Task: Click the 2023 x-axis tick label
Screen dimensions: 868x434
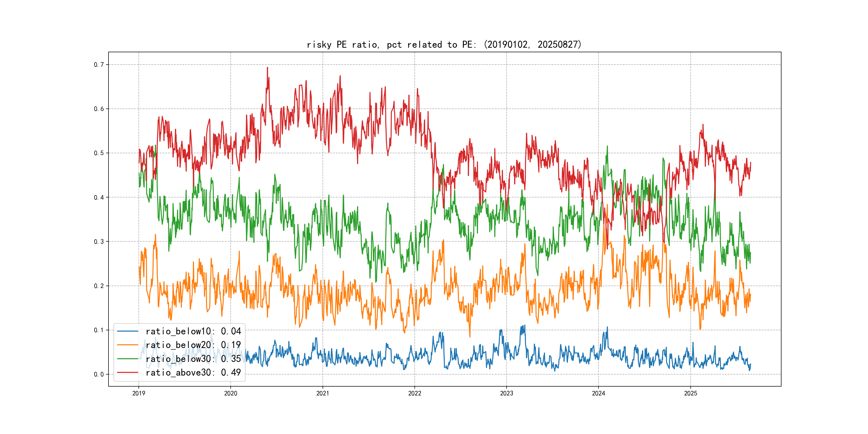Action: coord(506,393)
